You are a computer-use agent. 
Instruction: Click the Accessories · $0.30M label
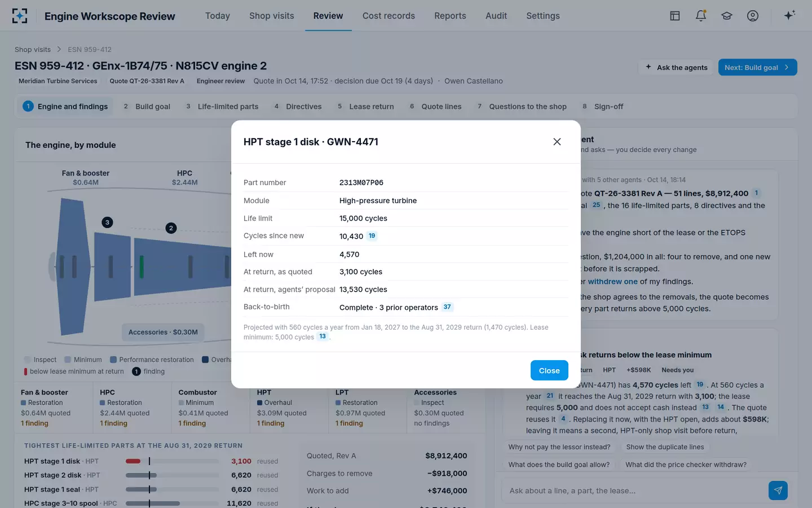click(163, 332)
